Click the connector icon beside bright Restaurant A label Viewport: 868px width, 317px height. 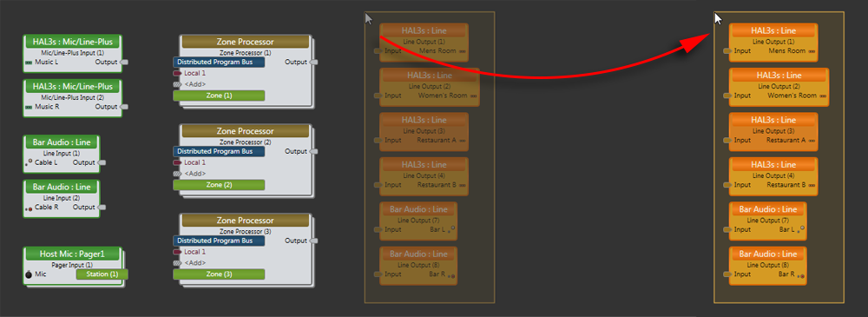tap(812, 141)
